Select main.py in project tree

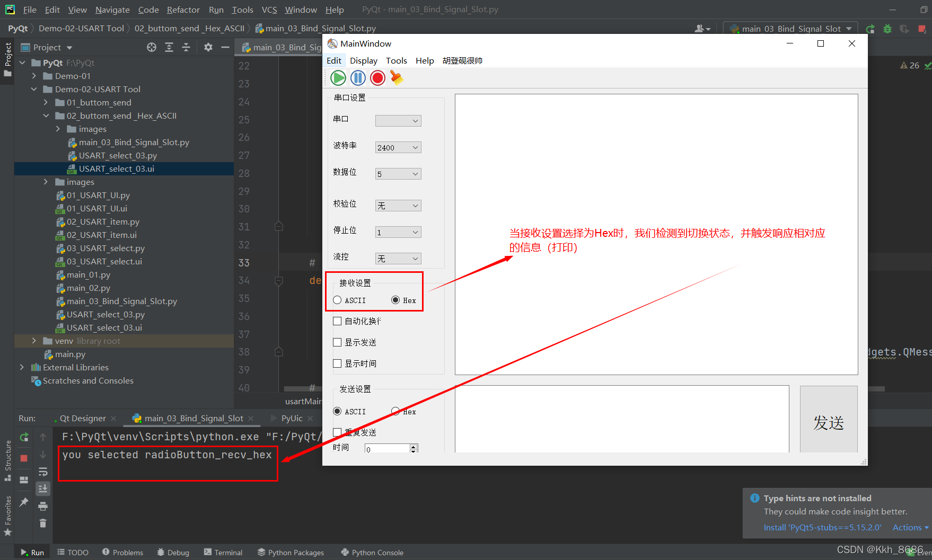tap(70, 354)
